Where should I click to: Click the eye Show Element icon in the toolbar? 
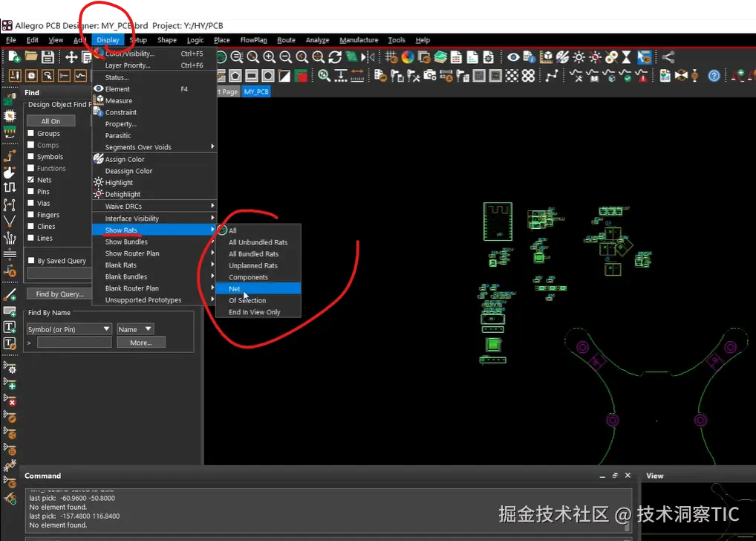(513, 57)
